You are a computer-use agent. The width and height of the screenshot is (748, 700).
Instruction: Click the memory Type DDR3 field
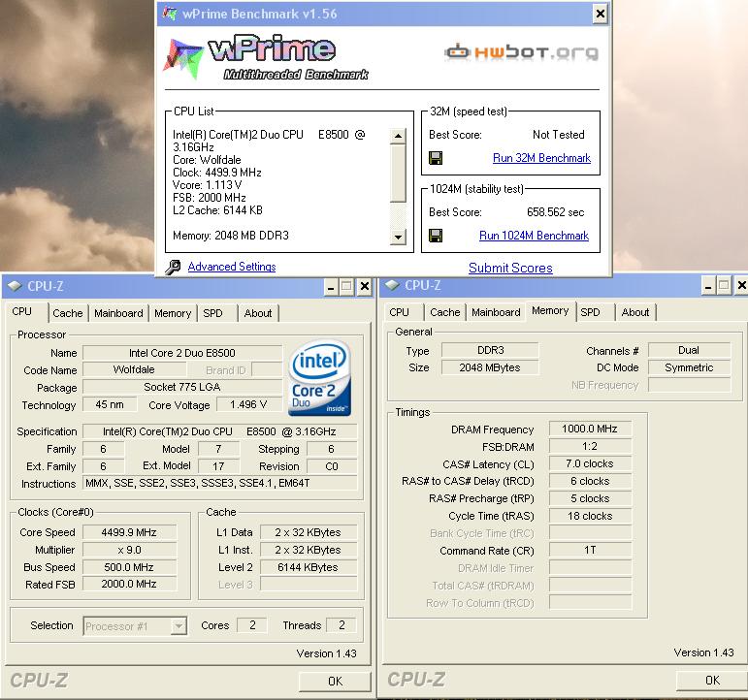point(490,350)
